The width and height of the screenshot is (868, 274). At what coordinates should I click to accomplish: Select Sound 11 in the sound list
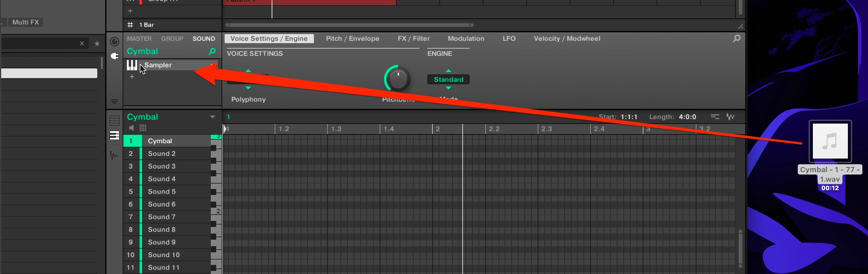pyautogui.click(x=167, y=268)
